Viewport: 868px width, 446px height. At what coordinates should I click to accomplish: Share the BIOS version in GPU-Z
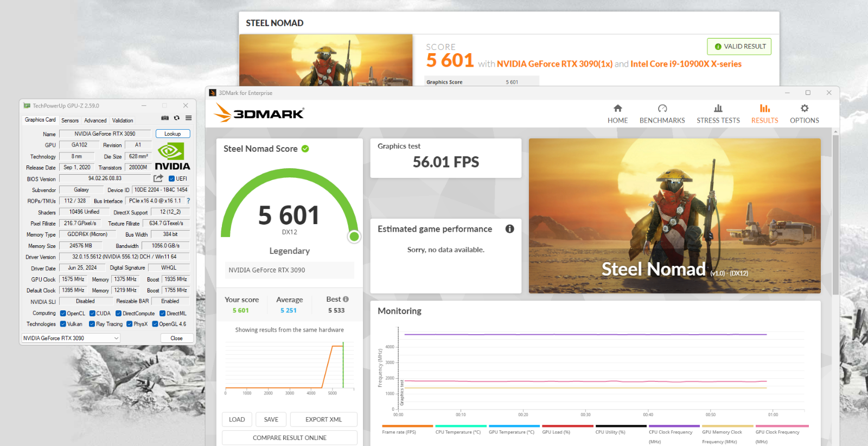[x=158, y=178]
